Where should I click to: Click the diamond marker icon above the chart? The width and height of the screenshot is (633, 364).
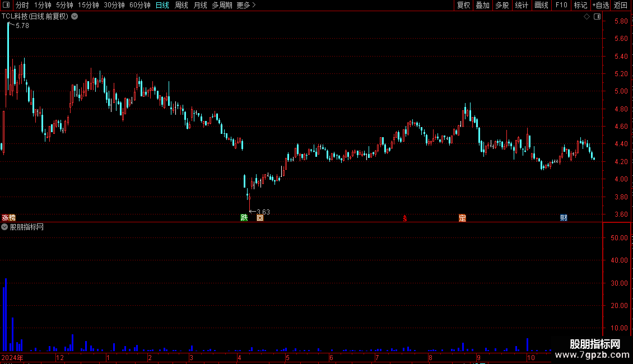[587, 17]
